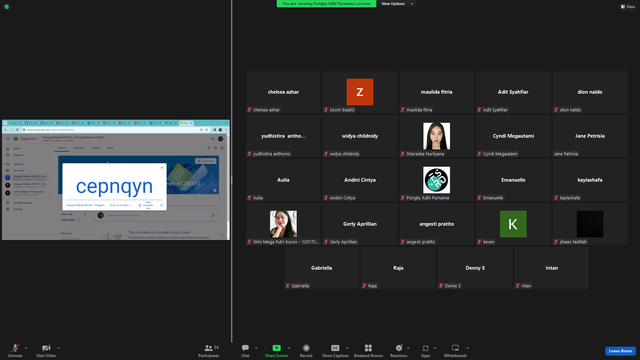Click the yudhistira anthonio participant tile
Image resolution: width=640 pixels, height=360 pixels.
283,136
